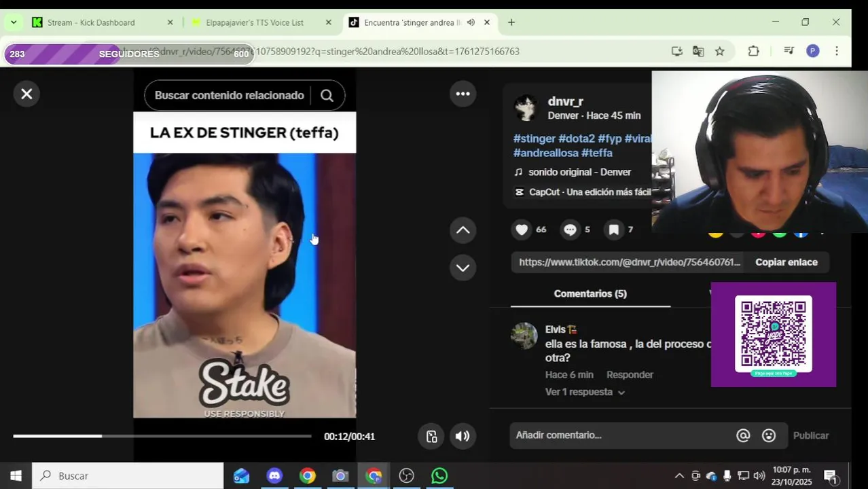Reply to Elvis comment with Responder
This screenshot has height=489, width=868.
click(x=630, y=375)
